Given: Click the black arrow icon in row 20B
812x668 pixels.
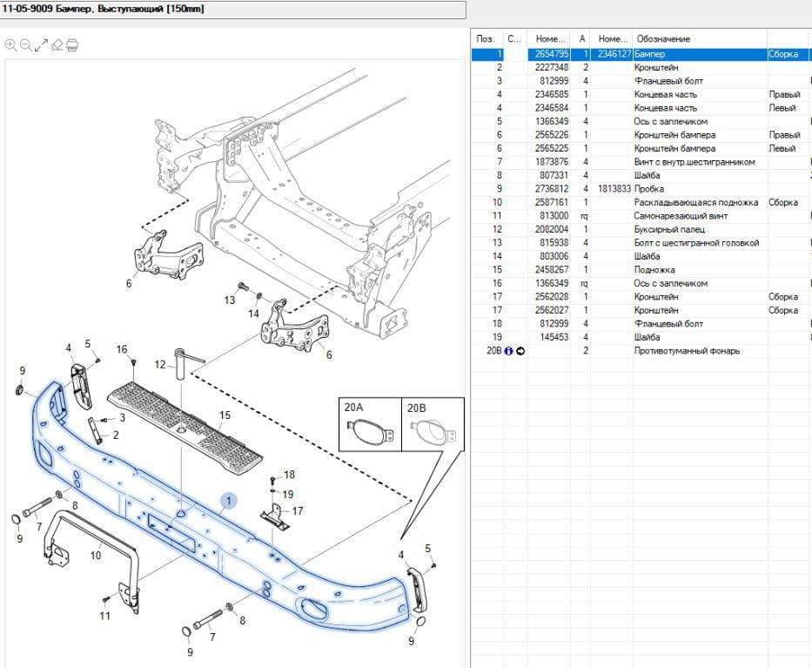Looking at the screenshot, I should (520, 351).
